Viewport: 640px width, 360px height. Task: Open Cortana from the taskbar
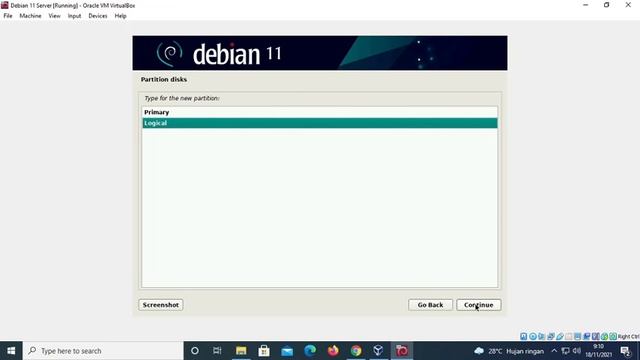pos(195,351)
